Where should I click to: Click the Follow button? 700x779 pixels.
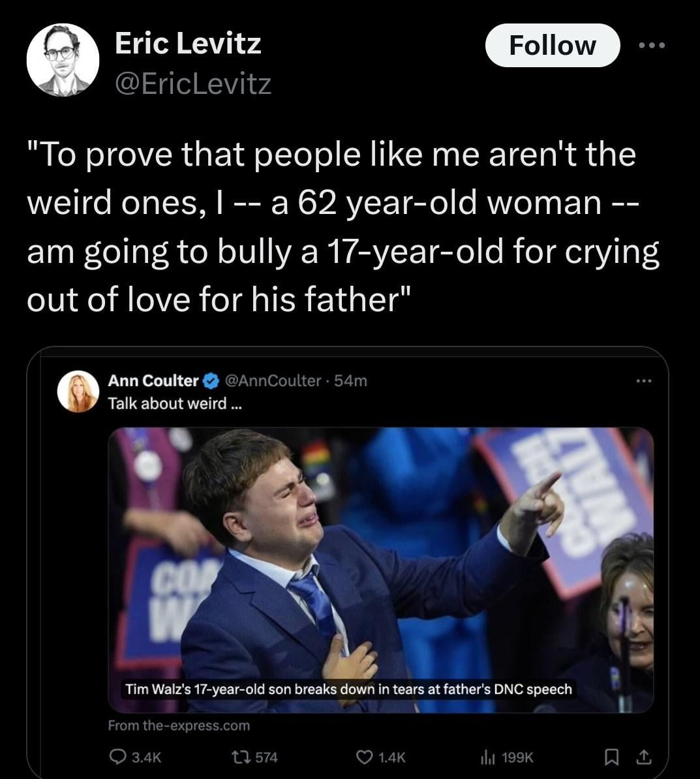coord(552,46)
